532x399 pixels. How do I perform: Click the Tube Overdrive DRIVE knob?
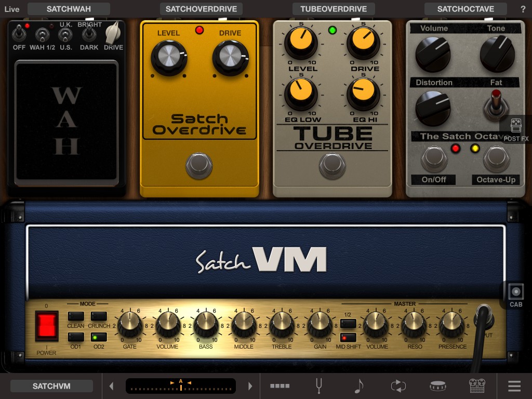363,42
